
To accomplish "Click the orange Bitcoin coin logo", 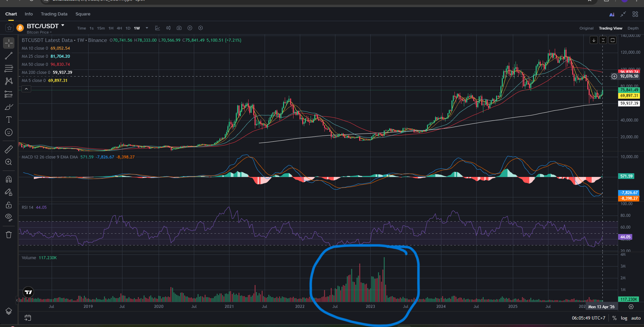I will [x=20, y=28].
